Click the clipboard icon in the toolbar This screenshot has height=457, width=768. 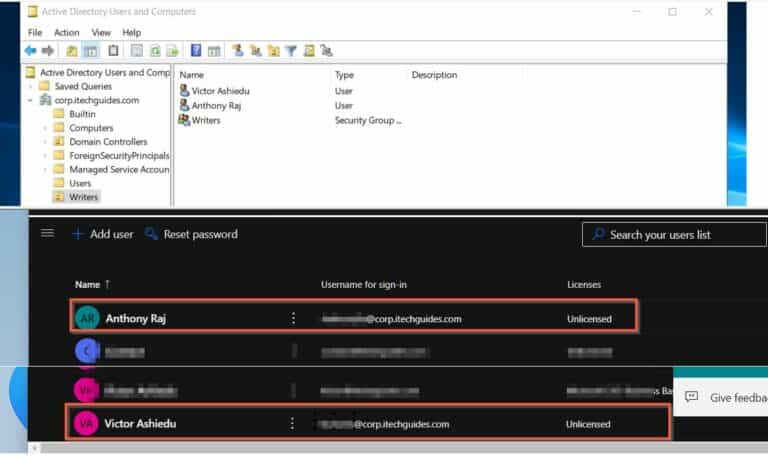tap(113, 50)
